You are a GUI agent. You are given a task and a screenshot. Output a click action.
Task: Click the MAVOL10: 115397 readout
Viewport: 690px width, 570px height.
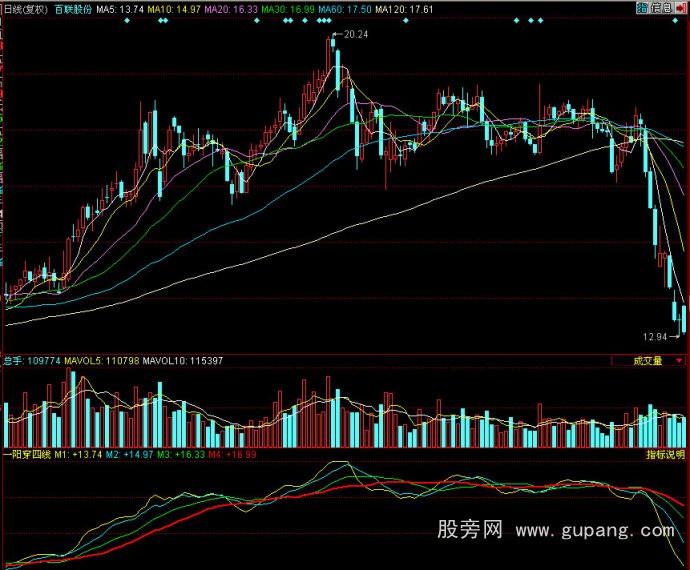coord(183,361)
